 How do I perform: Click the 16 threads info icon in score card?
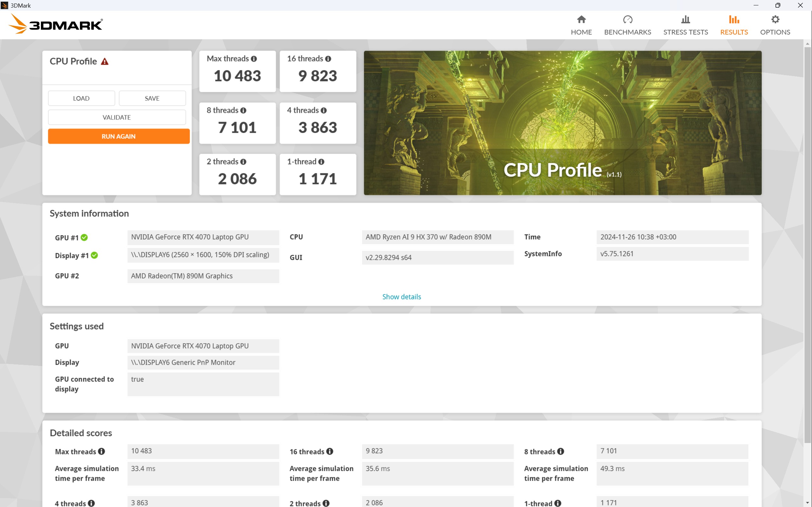(x=328, y=59)
